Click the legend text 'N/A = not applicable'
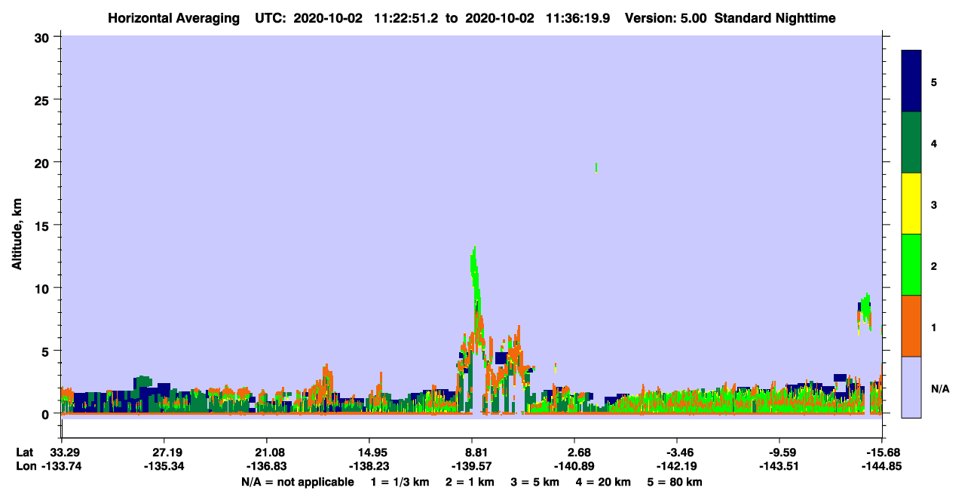The width and height of the screenshot is (980, 503). coord(297,482)
